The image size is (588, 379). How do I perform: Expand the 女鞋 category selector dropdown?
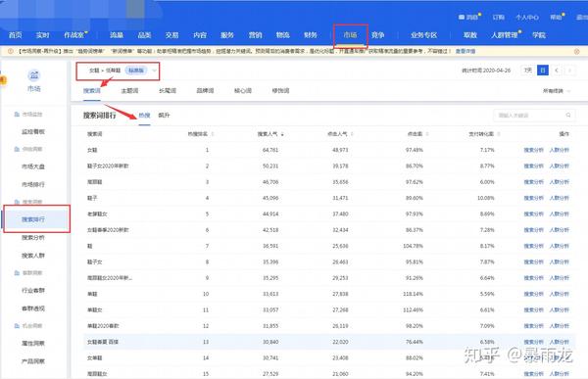pos(154,71)
